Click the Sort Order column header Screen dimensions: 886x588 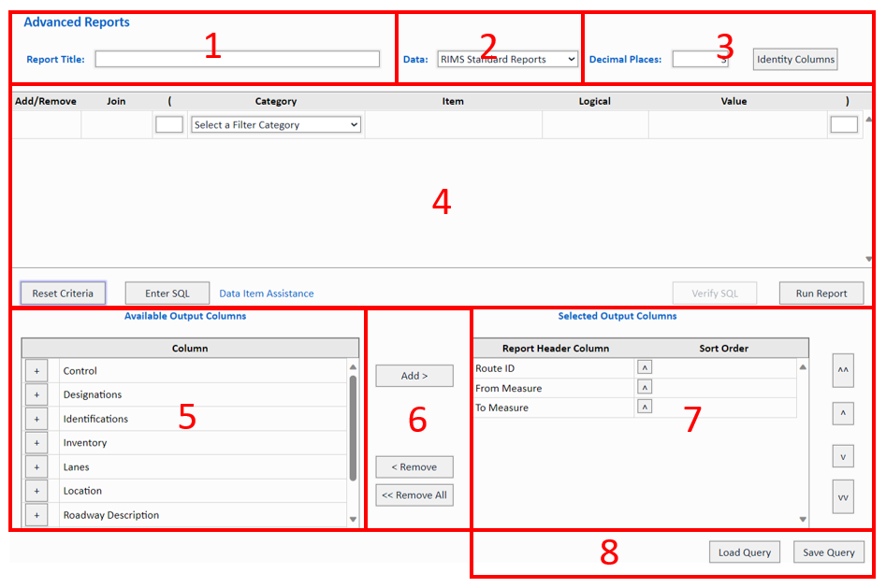tap(723, 349)
